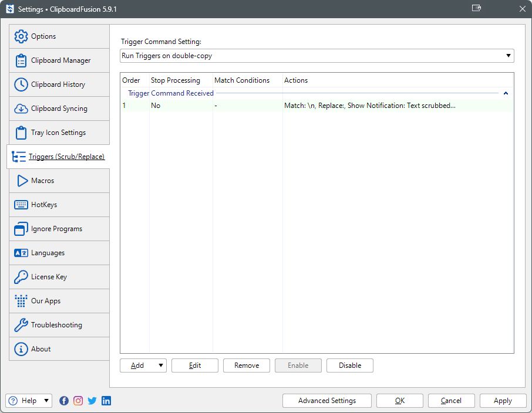Open the Add button dropdown arrow

pyautogui.click(x=161, y=365)
